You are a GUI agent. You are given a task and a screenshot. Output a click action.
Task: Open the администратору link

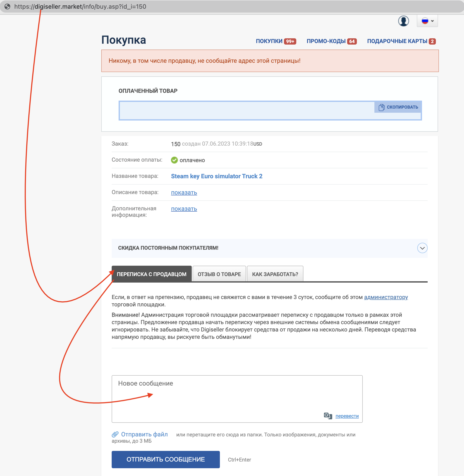386,297
